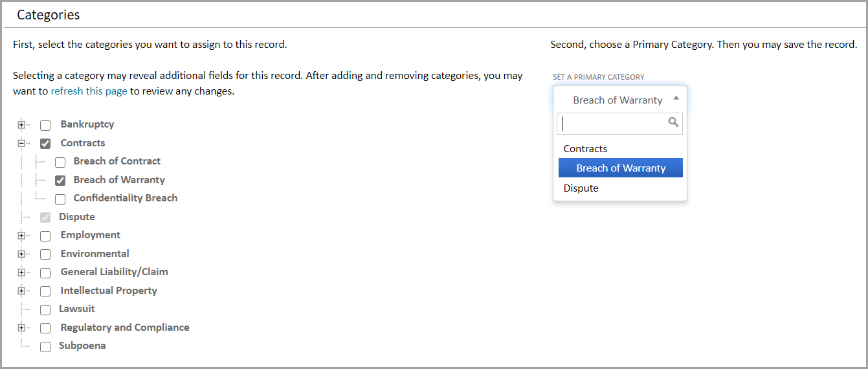
Task: Select the Lawsuit category checkbox
Action: tap(45, 310)
